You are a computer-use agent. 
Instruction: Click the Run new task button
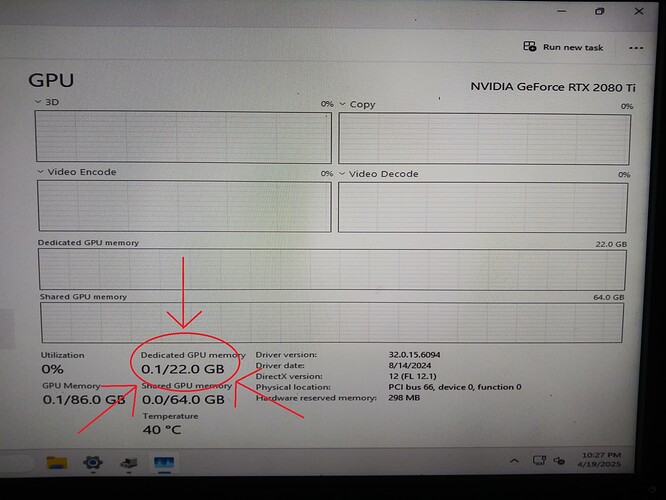tap(563, 47)
